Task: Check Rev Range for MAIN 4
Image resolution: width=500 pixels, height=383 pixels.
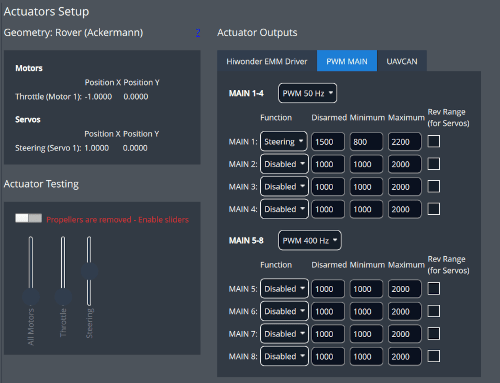Action: (434, 209)
